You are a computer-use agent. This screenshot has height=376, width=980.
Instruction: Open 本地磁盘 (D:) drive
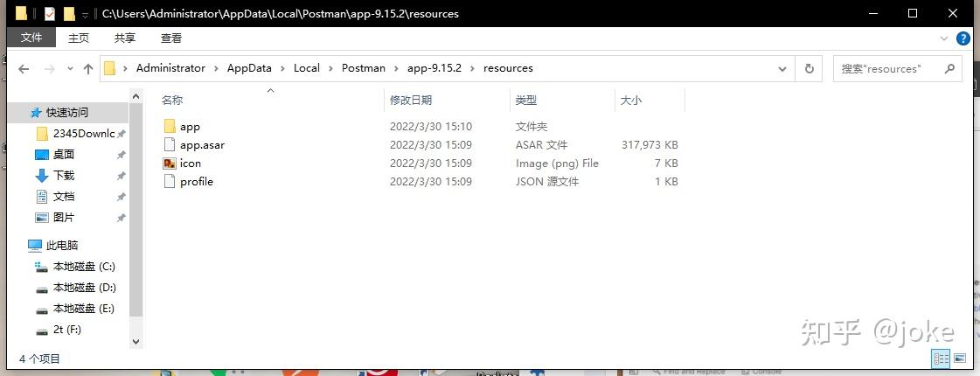[85, 288]
